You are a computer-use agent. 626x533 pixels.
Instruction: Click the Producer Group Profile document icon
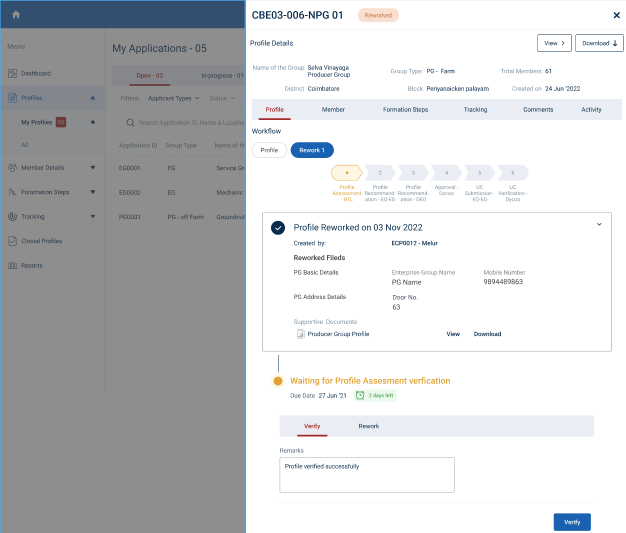(x=301, y=334)
